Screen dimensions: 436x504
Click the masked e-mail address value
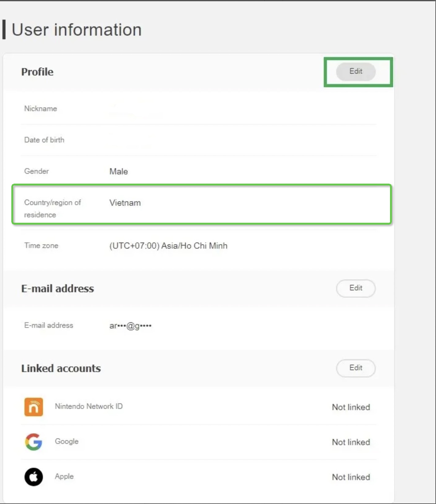pos(130,326)
